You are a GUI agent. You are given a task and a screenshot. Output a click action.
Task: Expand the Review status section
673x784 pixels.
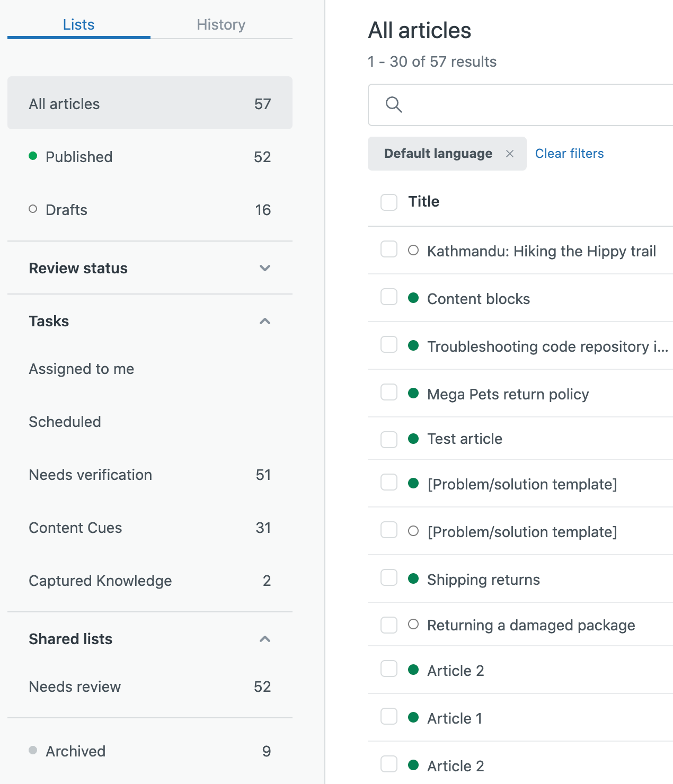click(x=265, y=268)
